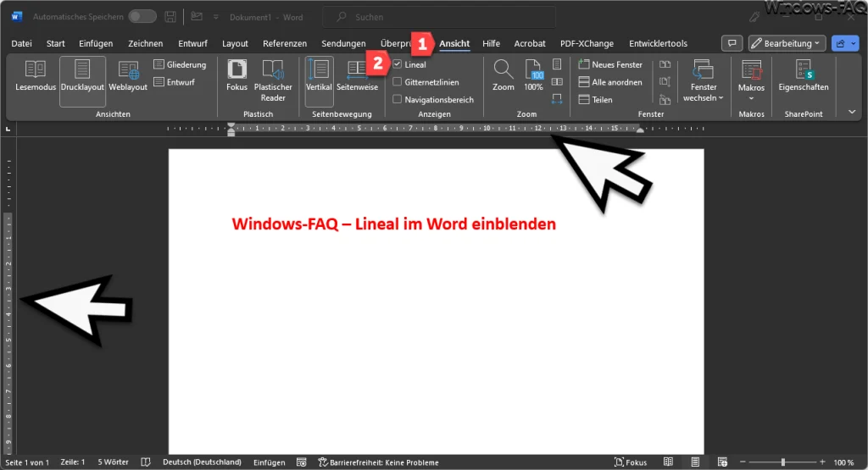Open Lesemodus reading view
The width and height of the screenshot is (868, 470).
[x=36, y=75]
